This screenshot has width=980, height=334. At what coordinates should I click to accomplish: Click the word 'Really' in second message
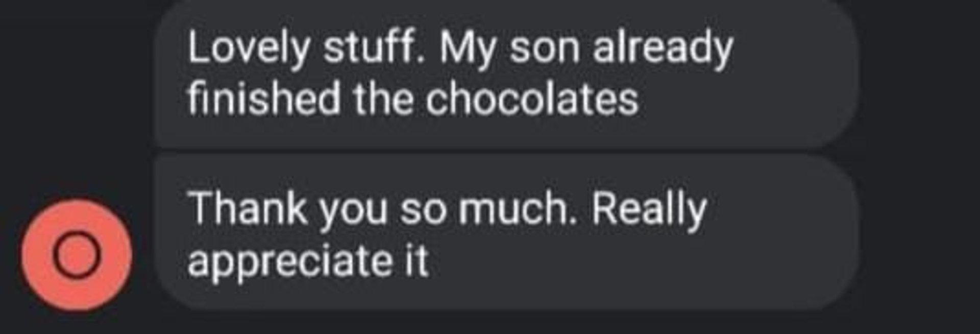649,209
